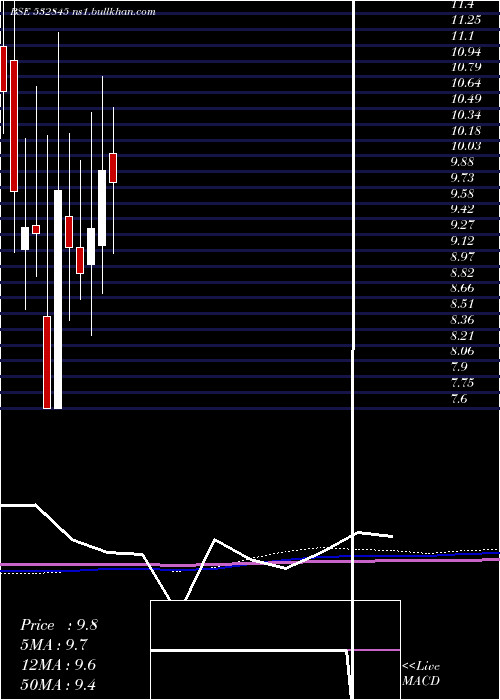This screenshot has width=500, height=700.
Task: Pick the 10.49 price level label
Action: [466, 99]
